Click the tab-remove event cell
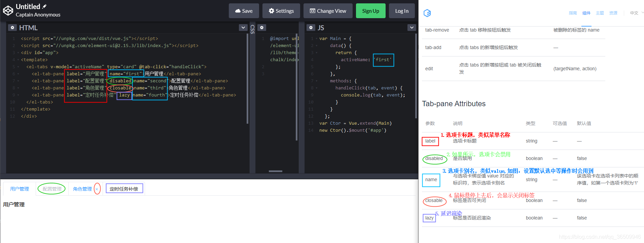This screenshot has width=644, height=243. pos(437,30)
